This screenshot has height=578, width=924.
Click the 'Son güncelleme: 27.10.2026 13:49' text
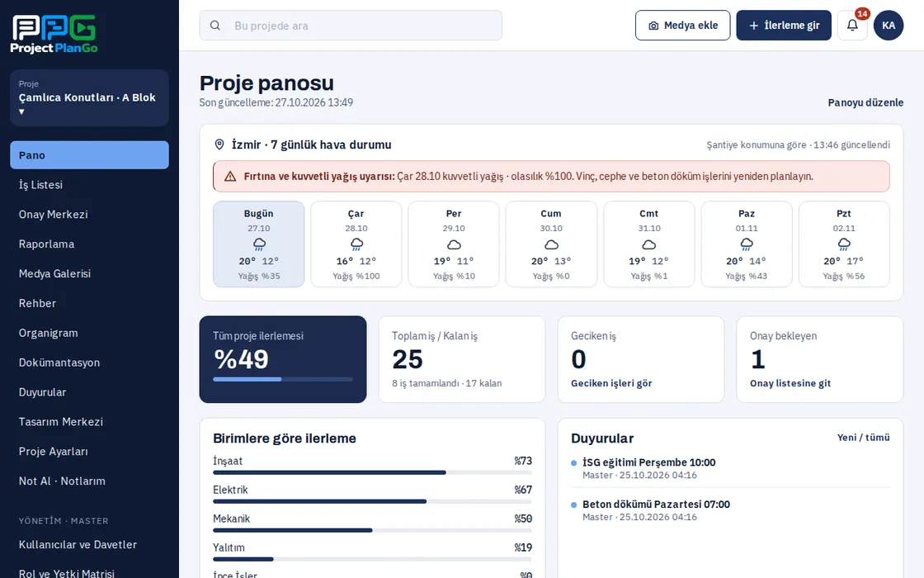coord(276,102)
